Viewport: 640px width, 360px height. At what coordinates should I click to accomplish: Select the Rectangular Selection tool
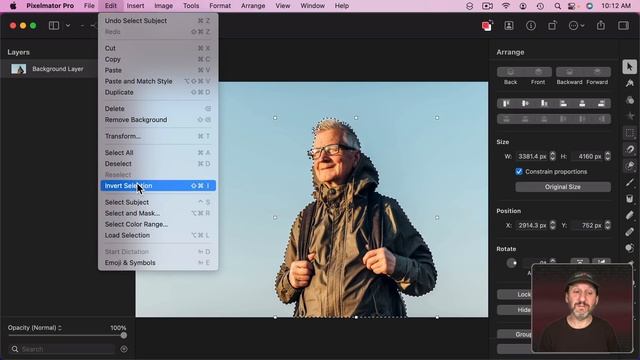[x=629, y=133]
